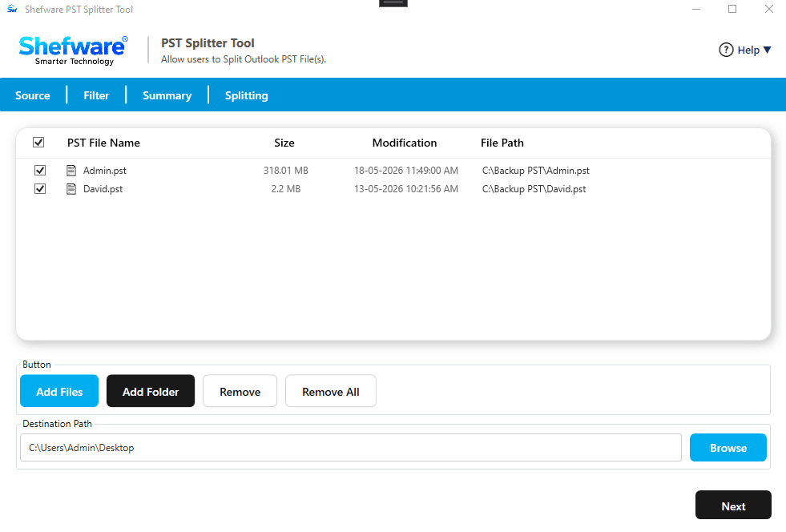Click the Shefware app icon in title bar

tap(12, 9)
